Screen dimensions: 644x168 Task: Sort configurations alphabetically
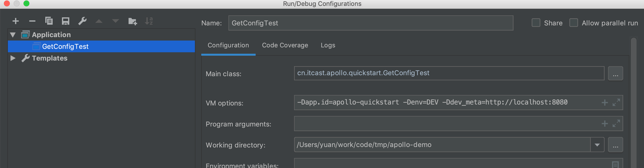pos(149,21)
